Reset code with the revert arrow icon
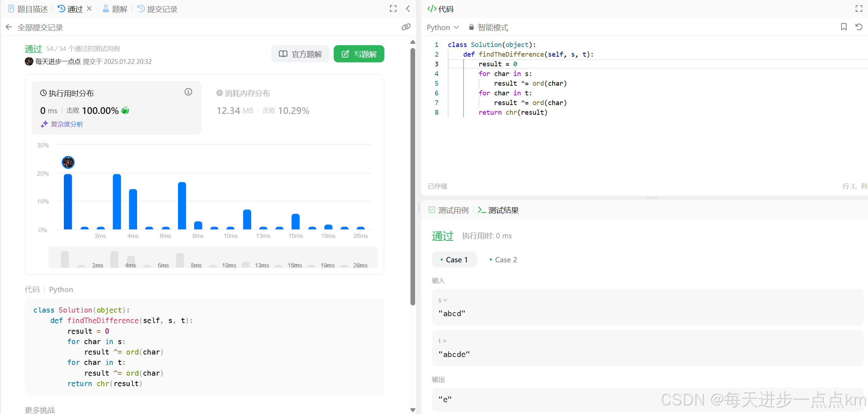The height and width of the screenshot is (414, 868). (x=859, y=27)
